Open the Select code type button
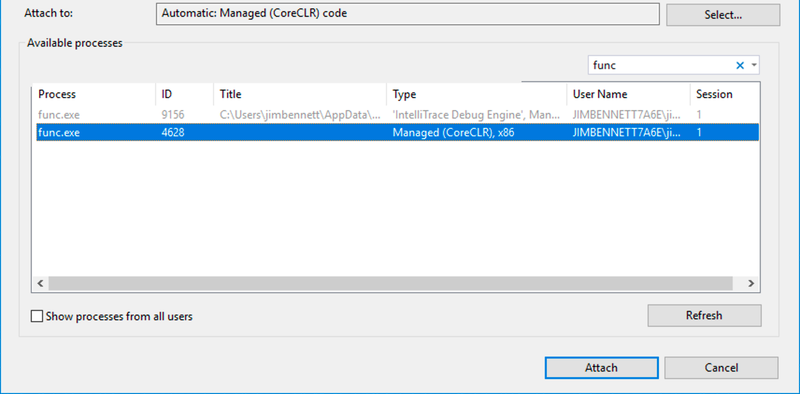Viewport: 800px width, 394px height. [723, 15]
